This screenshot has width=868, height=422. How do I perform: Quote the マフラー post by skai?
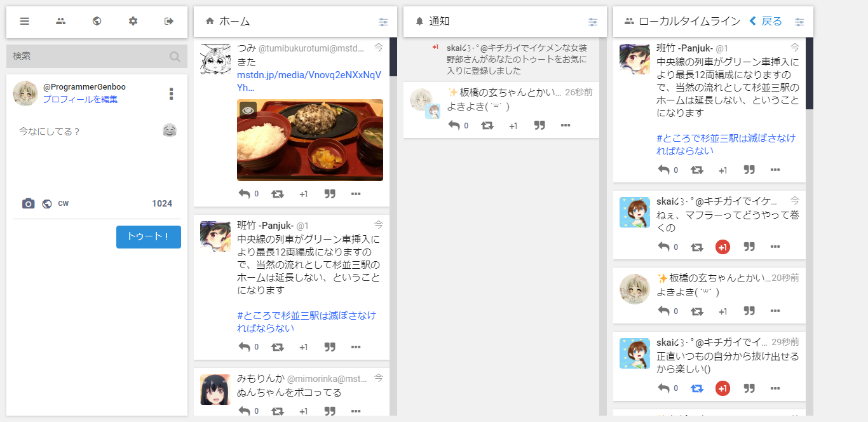pos(749,247)
